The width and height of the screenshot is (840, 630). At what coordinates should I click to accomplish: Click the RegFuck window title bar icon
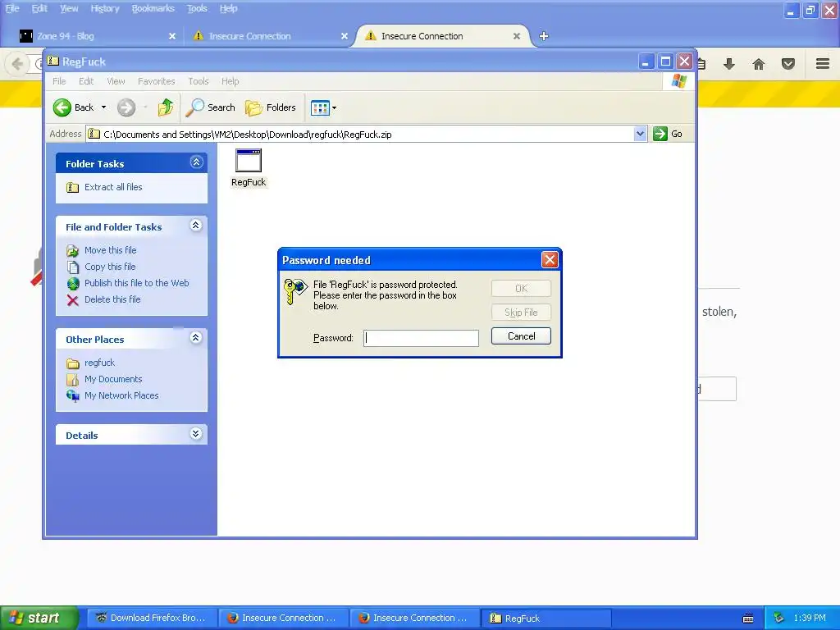tap(53, 61)
